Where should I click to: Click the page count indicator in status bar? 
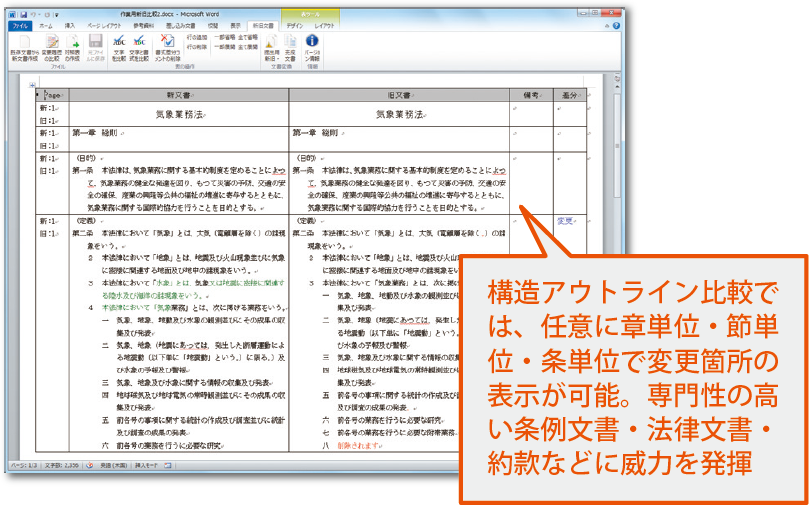[19, 465]
